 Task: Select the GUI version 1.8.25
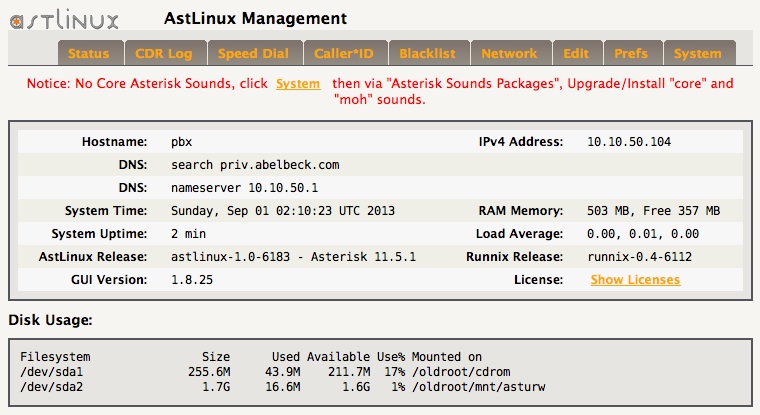pyautogui.click(x=192, y=280)
